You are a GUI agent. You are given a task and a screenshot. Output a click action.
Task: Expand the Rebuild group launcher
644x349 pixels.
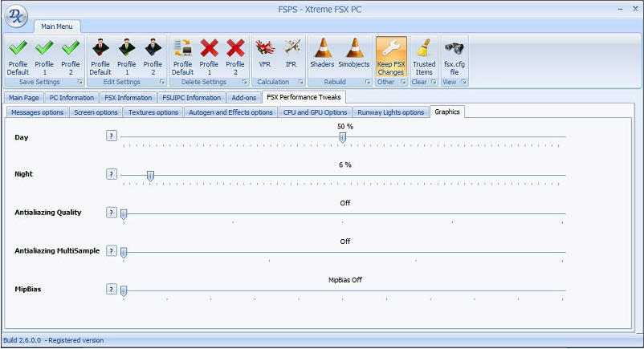(368, 82)
